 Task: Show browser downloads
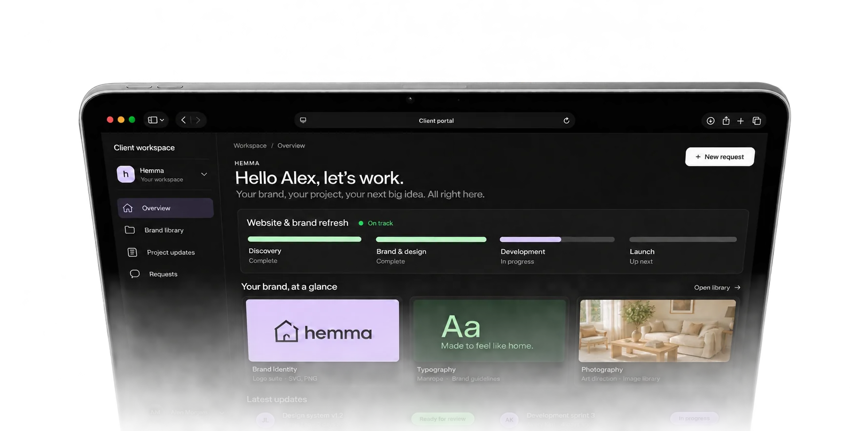pyautogui.click(x=710, y=121)
